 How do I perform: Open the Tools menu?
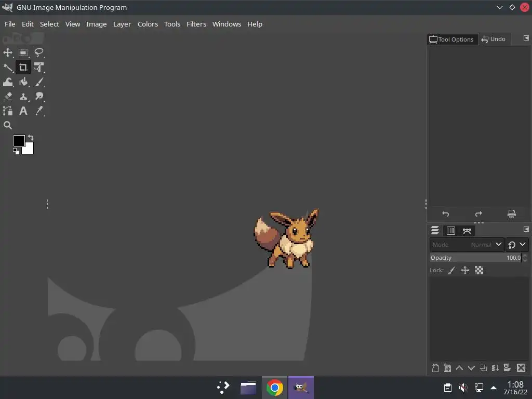click(172, 24)
